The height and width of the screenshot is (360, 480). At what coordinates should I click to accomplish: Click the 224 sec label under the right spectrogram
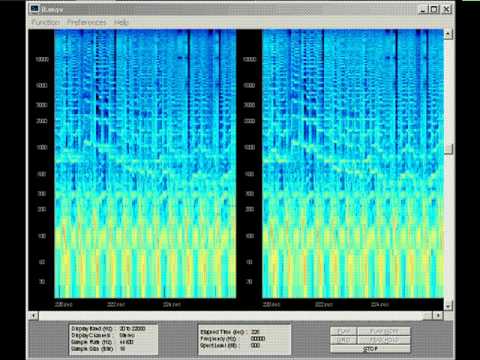[x=380, y=304]
